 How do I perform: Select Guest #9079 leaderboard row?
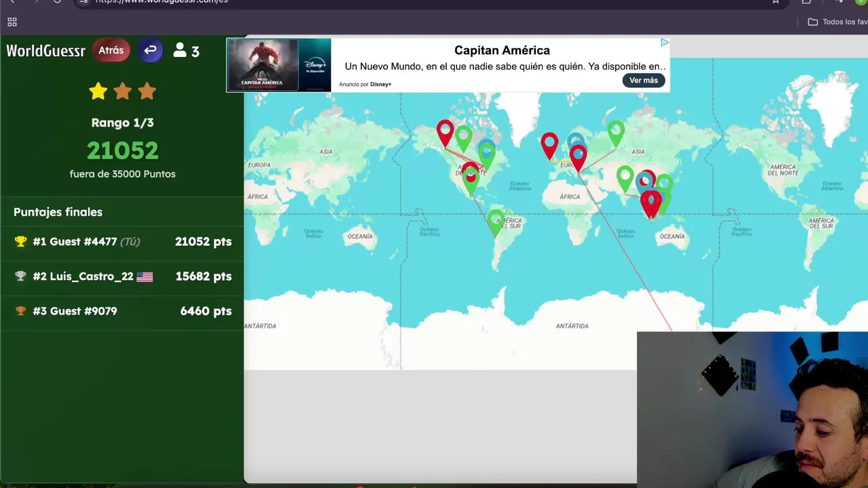coord(122,311)
